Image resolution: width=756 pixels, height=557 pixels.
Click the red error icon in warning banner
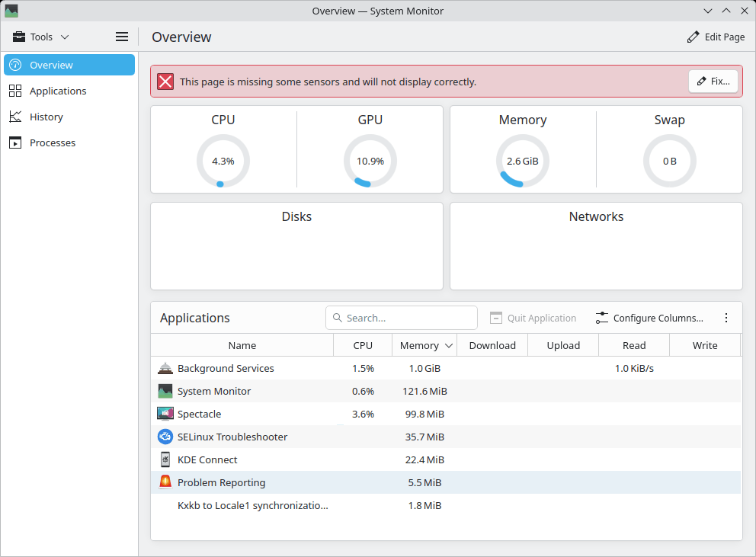[x=165, y=82]
